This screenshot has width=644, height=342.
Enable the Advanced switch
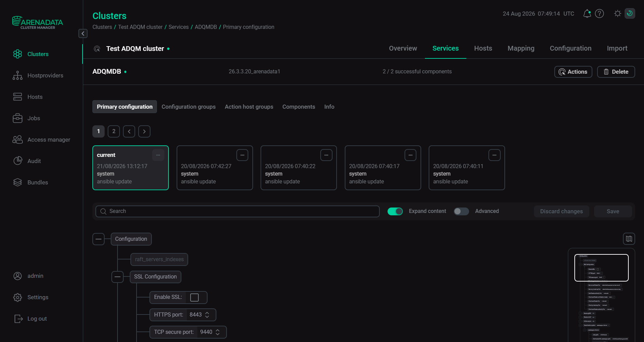click(461, 211)
